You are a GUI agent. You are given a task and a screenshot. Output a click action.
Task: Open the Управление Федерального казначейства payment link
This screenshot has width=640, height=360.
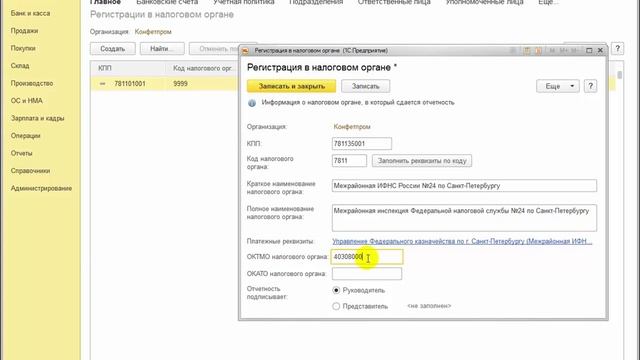click(462, 242)
